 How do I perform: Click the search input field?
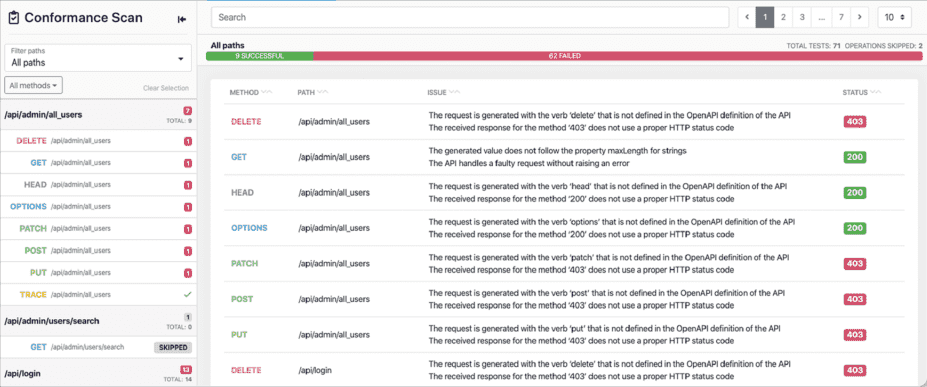pyautogui.click(x=470, y=17)
